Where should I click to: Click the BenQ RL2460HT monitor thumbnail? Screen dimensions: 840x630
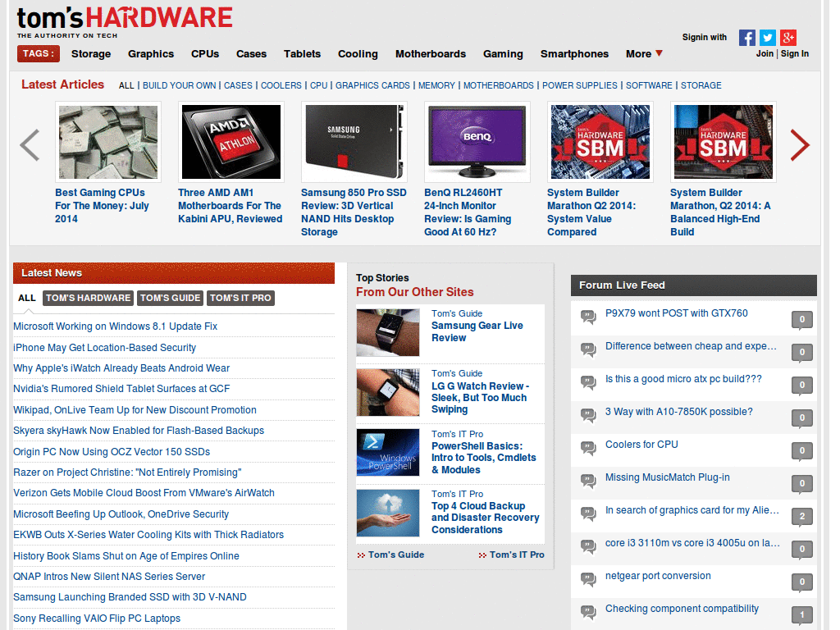[x=477, y=142]
